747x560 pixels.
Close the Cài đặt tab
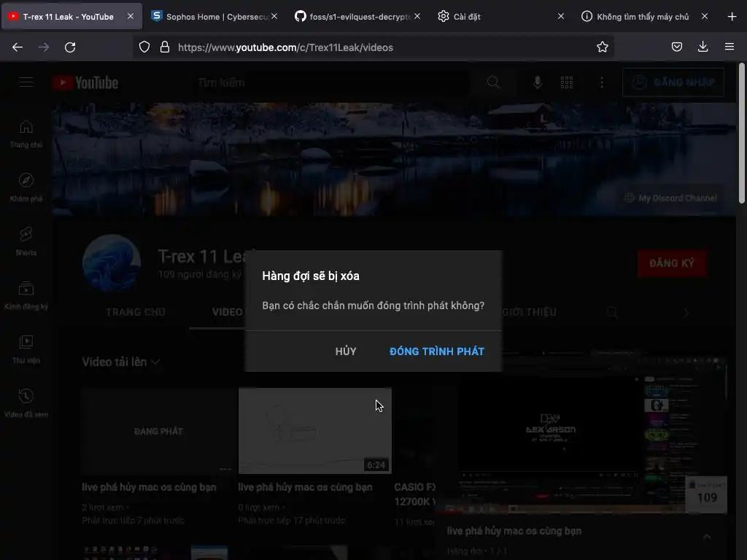click(x=561, y=16)
